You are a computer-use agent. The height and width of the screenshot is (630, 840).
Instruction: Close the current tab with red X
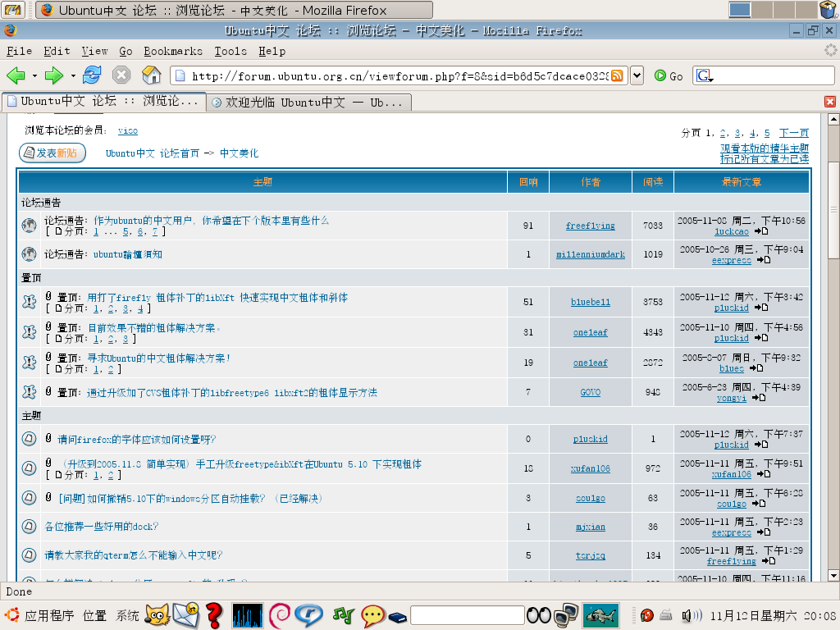coord(830,102)
